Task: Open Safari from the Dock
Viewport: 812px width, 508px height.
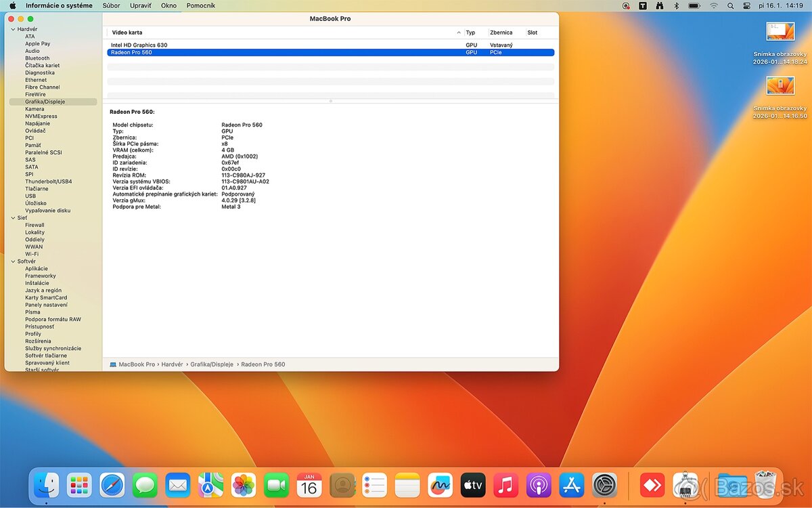Action: click(x=112, y=485)
